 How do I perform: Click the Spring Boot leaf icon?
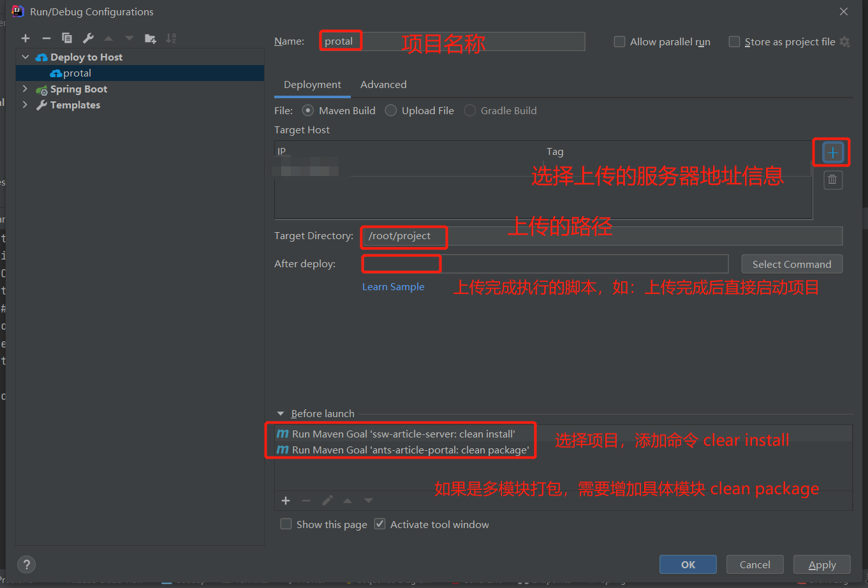point(41,89)
